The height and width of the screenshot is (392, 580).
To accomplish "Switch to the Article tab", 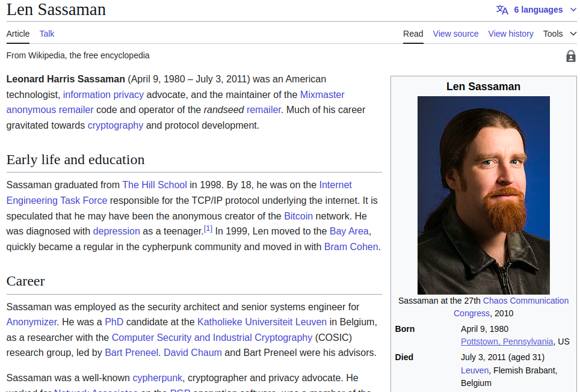I will click(x=18, y=34).
